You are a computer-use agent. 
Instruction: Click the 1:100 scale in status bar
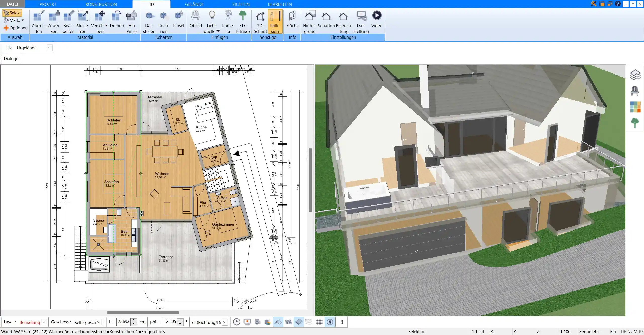[565, 332]
